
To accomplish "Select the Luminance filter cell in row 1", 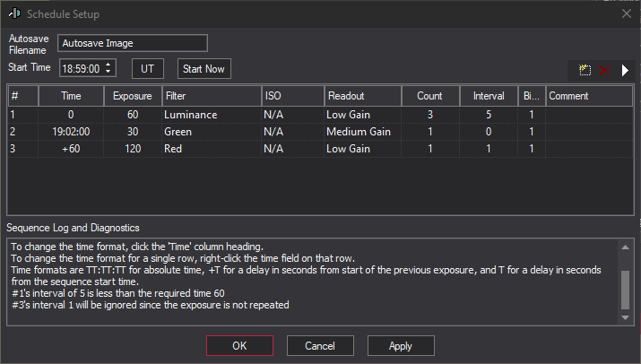I will (210, 115).
